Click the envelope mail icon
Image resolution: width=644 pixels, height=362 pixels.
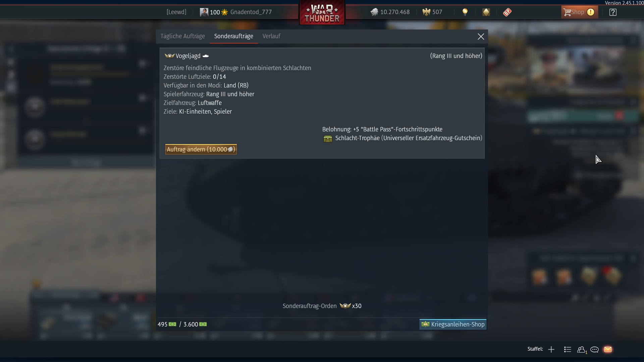(608, 349)
